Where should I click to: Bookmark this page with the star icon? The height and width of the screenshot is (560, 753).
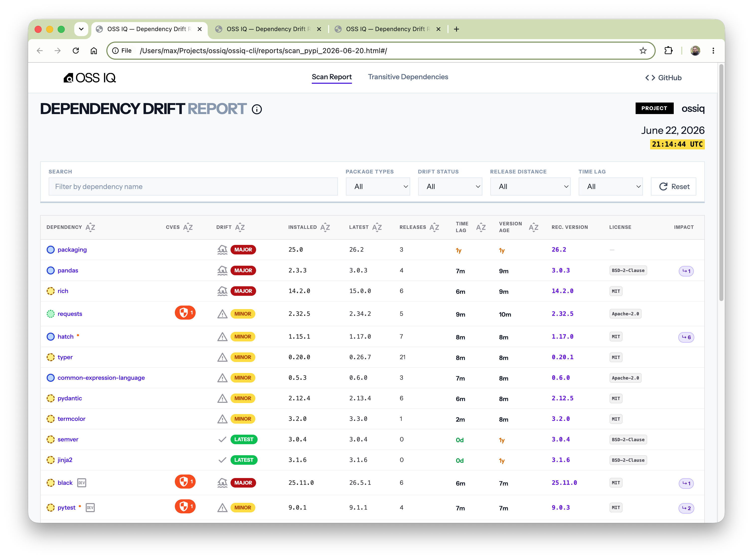tap(643, 50)
